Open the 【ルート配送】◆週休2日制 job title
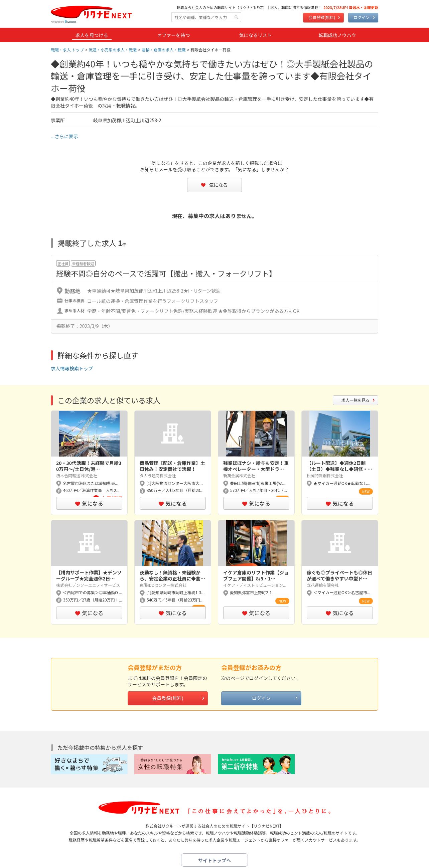 click(x=339, y=466)
